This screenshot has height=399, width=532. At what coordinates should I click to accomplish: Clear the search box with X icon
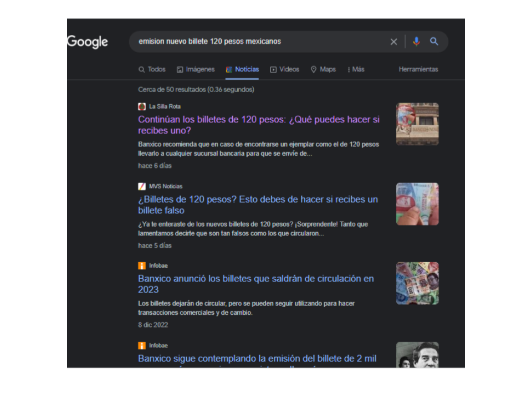click(x=393, y=42)
